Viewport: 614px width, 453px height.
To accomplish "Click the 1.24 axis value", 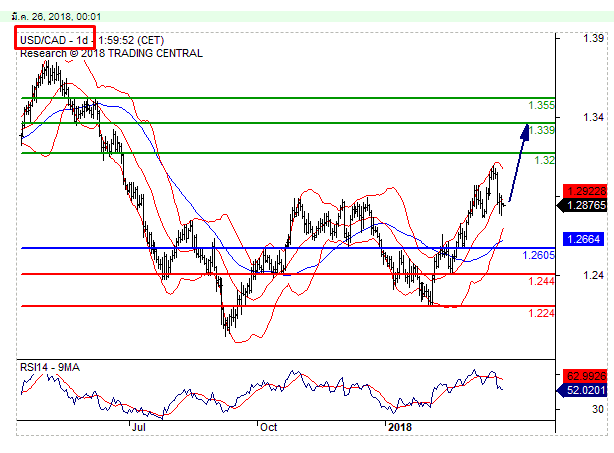I will coord(593,275).
